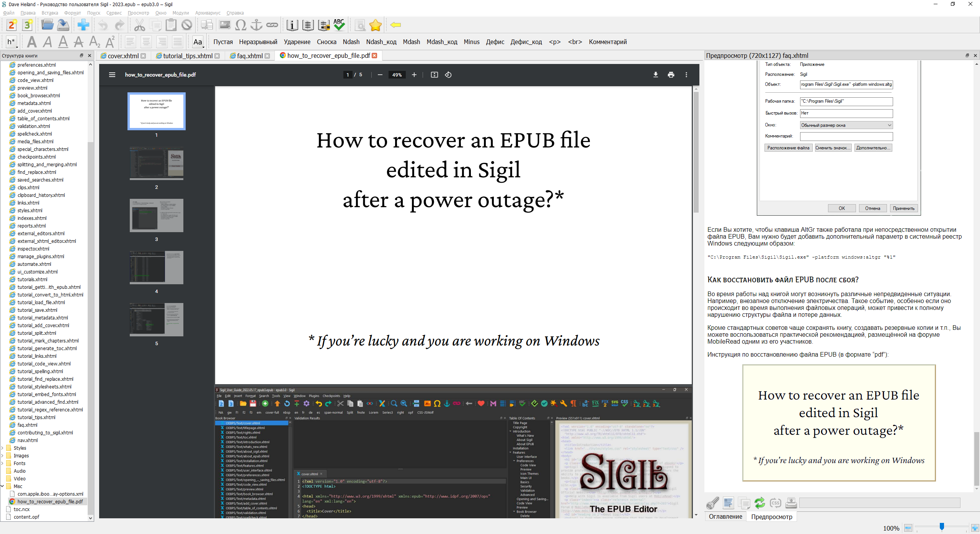
Task: Open the heading style h* dropdown
Action: click(x=11, y=42)
